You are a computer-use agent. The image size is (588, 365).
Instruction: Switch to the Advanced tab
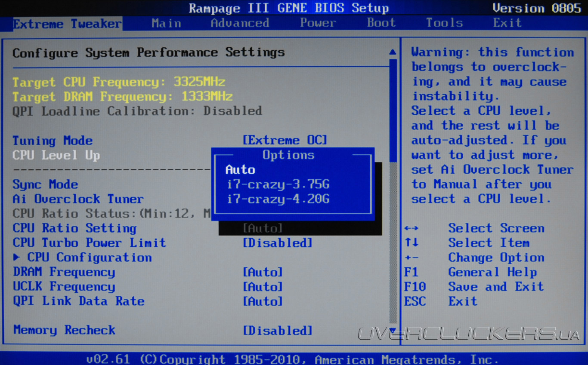(x=240, y=23)
